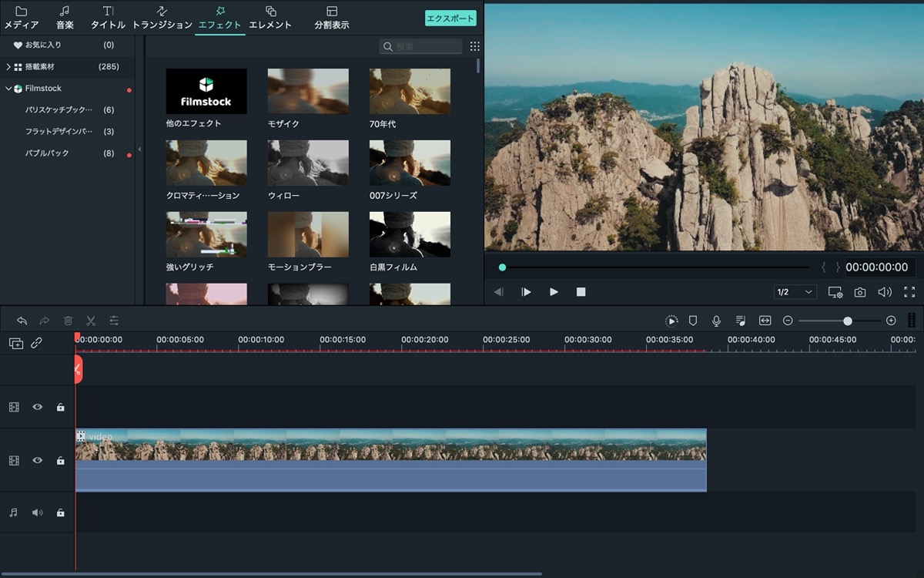924x578 pixels.
Task: Take a snapshot with the camera icon
Action: pyautogui.click(x=860, y=292)
